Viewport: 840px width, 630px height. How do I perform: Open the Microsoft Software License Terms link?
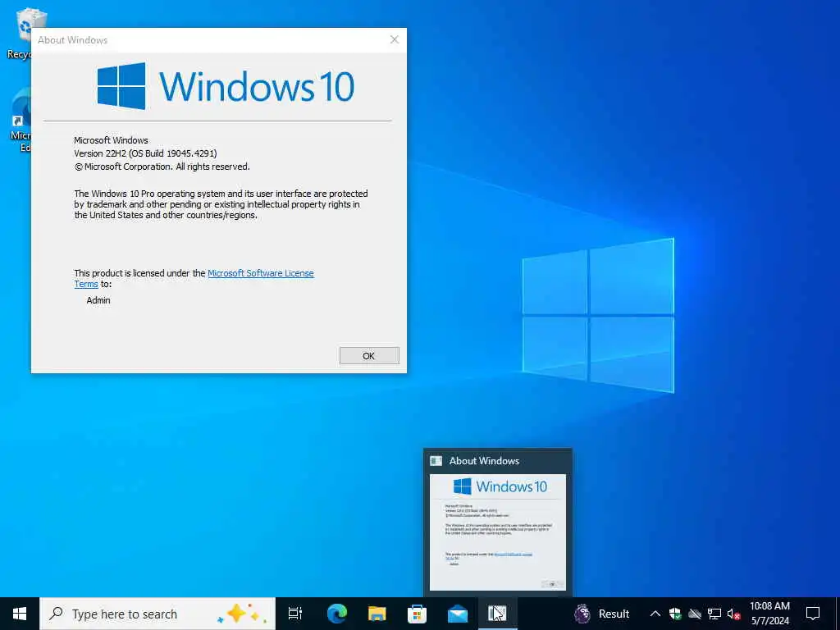pos(260,273)
